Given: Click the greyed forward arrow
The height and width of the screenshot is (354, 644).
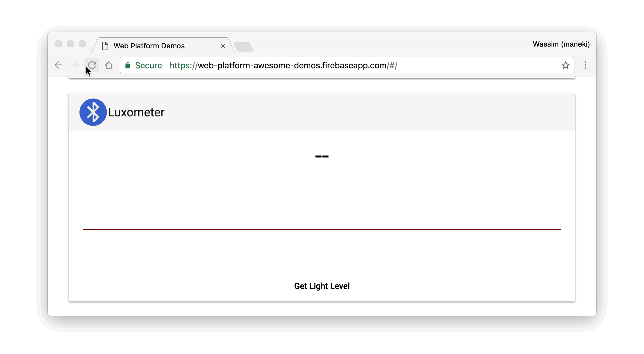Looking at the screenshot, I should tap(75, 65).
